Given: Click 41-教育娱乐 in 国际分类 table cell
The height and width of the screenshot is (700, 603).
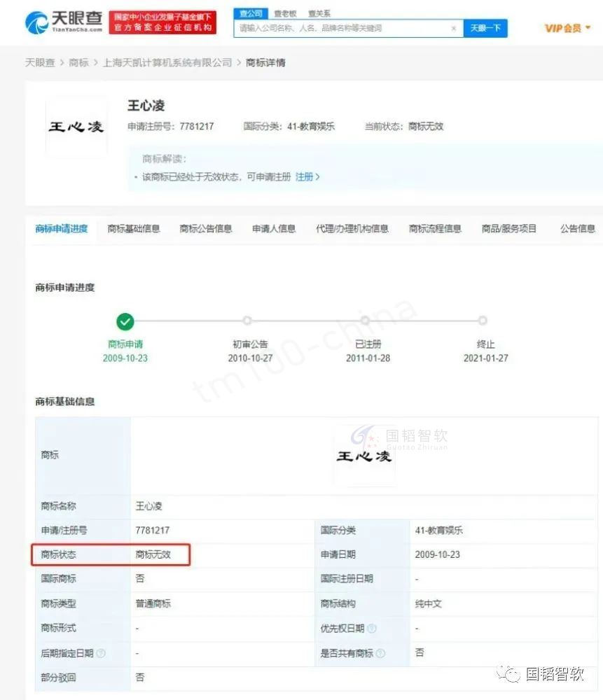Looking at the screenshot, I should point(439,531).
